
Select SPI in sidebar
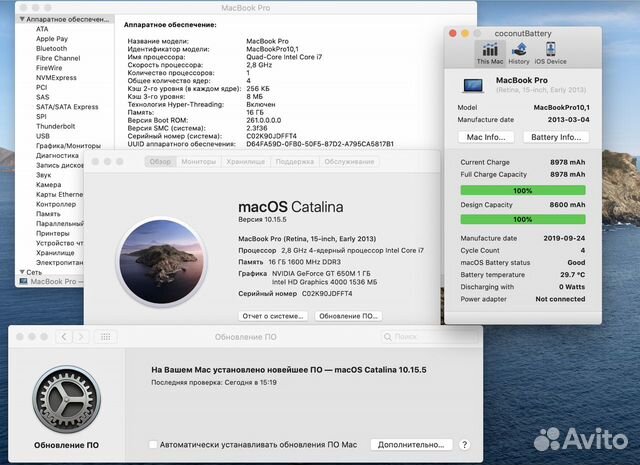click(41, 116)
